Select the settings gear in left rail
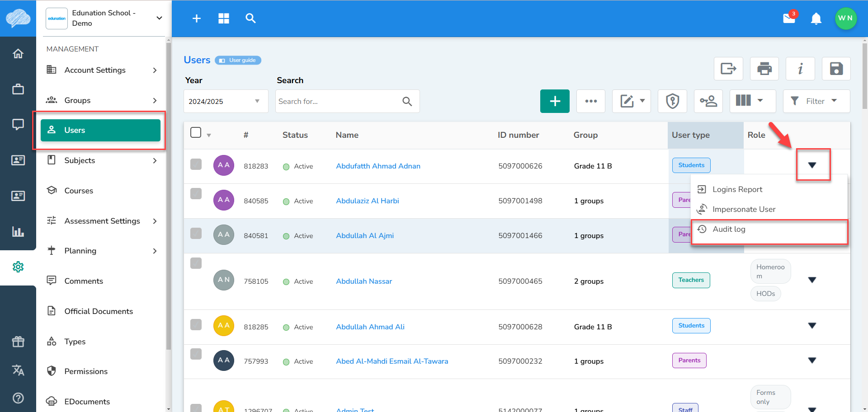The height and width of the screenshot is (412, 868). [x=18, y=267]
